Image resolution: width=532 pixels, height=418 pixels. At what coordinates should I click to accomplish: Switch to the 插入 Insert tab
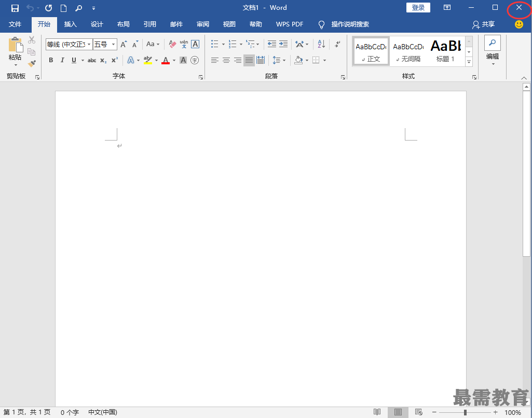tap(71, 24)
